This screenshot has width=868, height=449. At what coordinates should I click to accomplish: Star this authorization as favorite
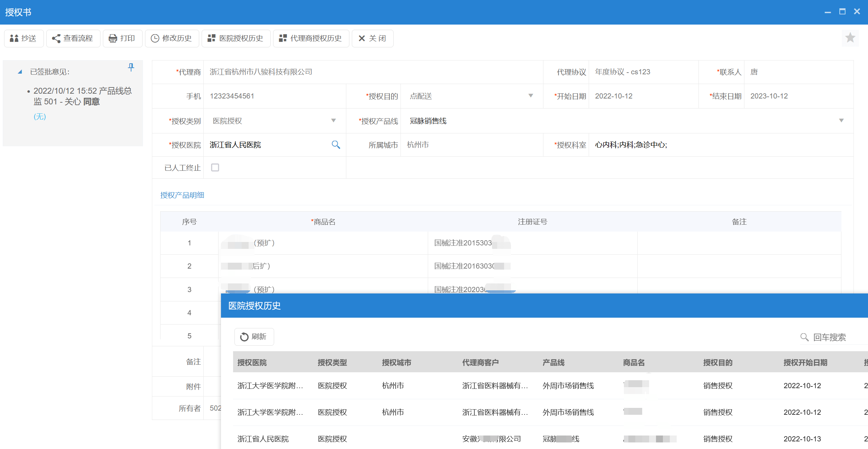(850, 38)
